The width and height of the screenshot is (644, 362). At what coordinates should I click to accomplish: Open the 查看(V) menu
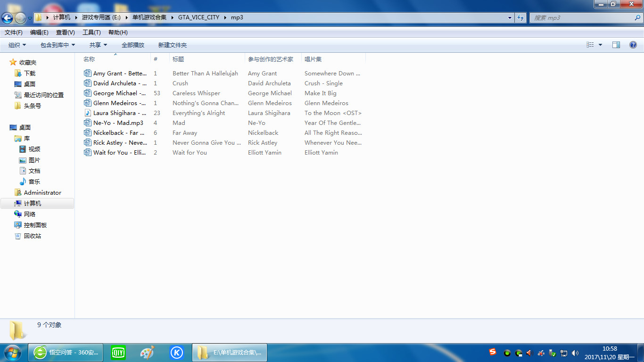pos(65,33)
